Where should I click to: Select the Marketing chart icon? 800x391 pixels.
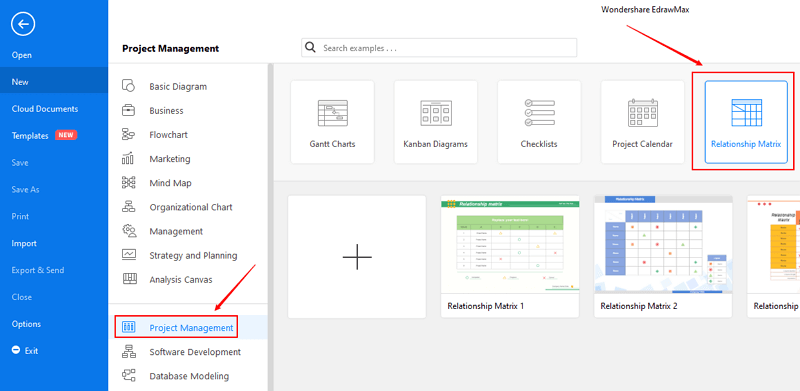[128, 158]
